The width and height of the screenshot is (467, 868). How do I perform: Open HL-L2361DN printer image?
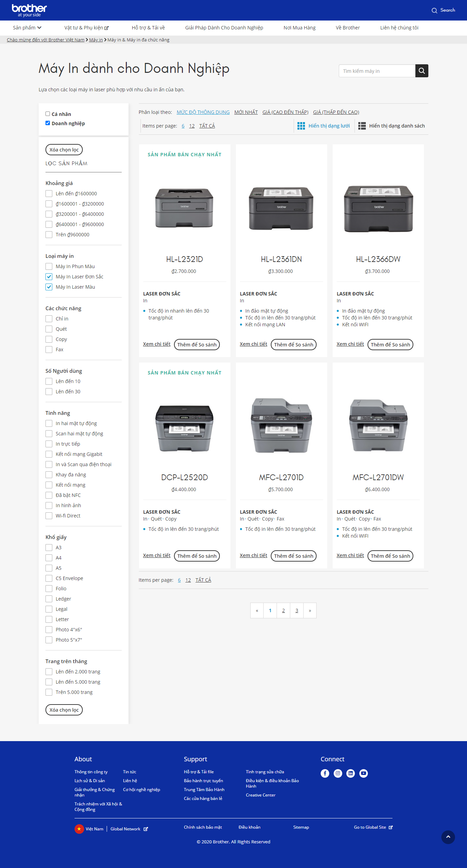coord(281,208)
